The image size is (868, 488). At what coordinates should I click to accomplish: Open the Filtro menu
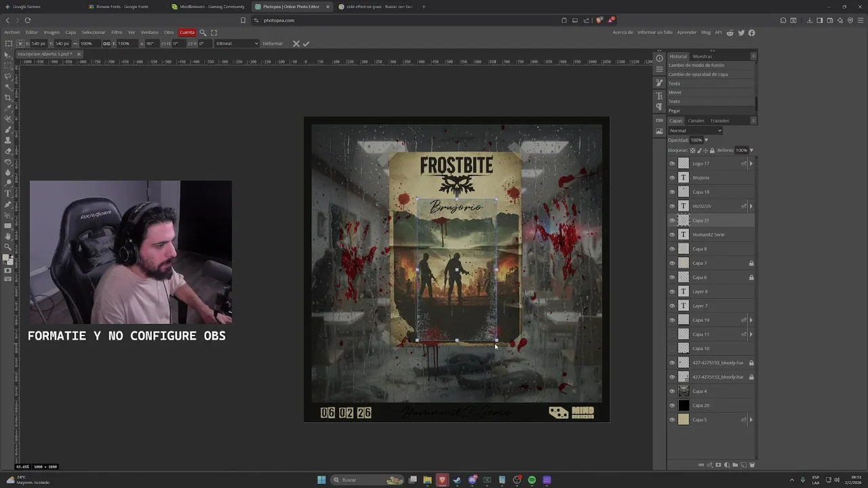click(x=117, y=33)
